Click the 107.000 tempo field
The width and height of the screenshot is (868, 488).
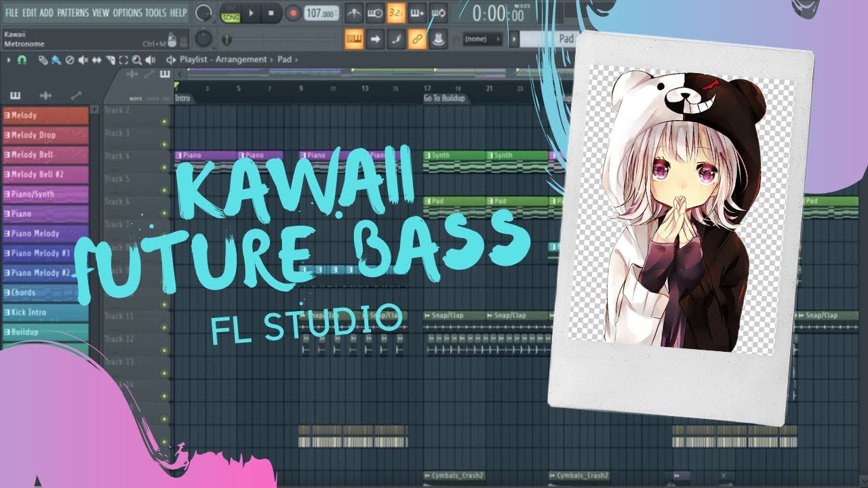tap(321, 13)
